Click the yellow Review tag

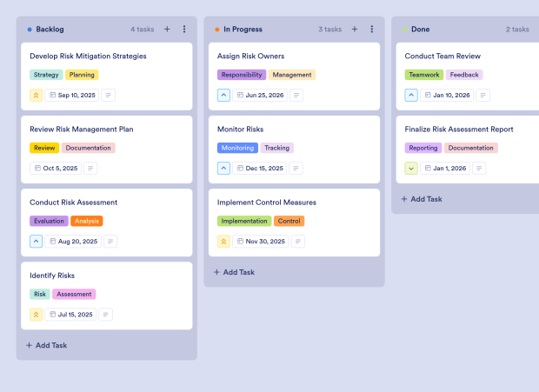pos(44,148)
